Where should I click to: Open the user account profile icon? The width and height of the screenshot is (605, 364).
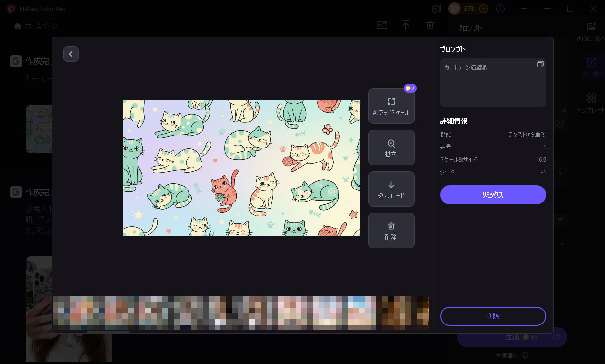[x=500, y=9]
